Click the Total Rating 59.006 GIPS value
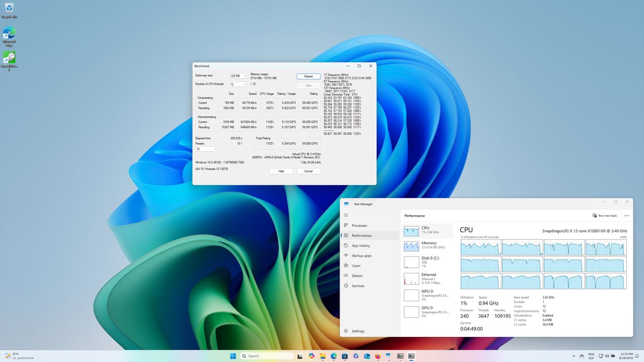This screenshot has width=644, height=362. [x=309, y=143]
